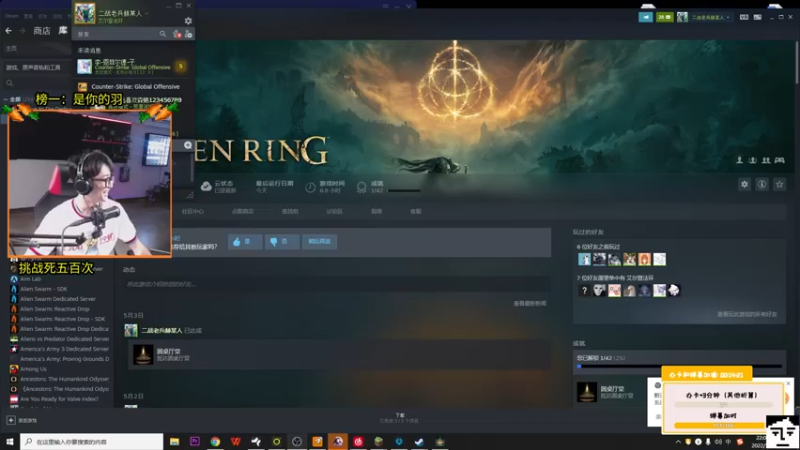Click the library search magnifier icon

pyautogui.click(x=10, y=83)
